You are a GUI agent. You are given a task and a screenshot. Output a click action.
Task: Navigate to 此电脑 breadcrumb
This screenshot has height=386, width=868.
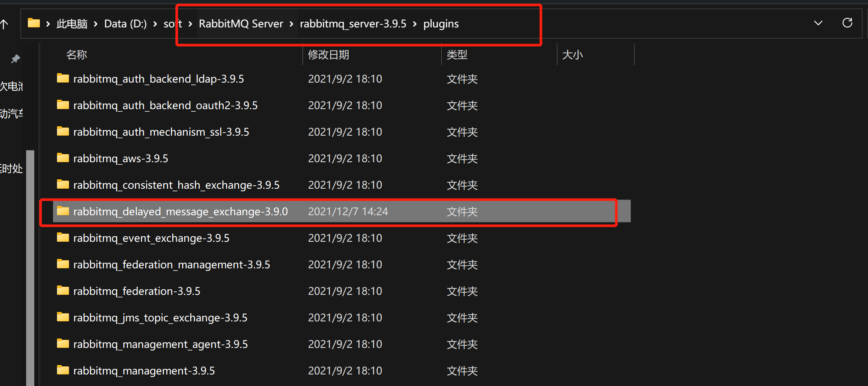(x=72, y=24)
